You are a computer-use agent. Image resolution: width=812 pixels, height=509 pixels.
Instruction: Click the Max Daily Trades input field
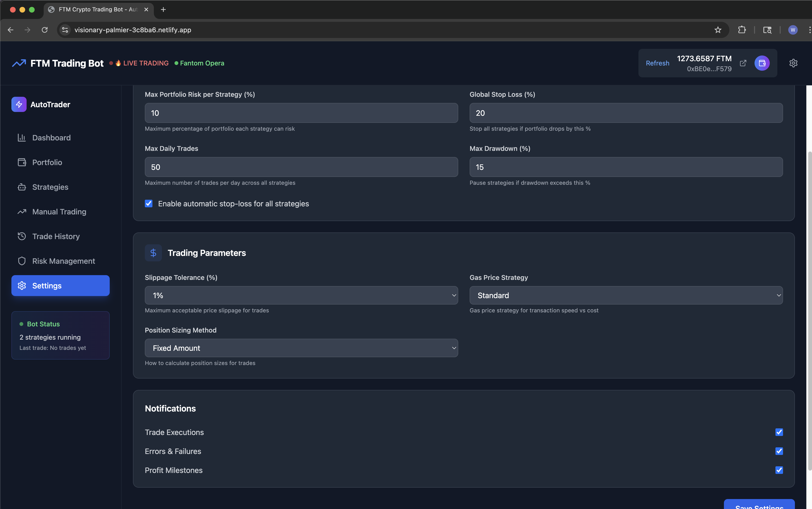(x=301, y=167)
